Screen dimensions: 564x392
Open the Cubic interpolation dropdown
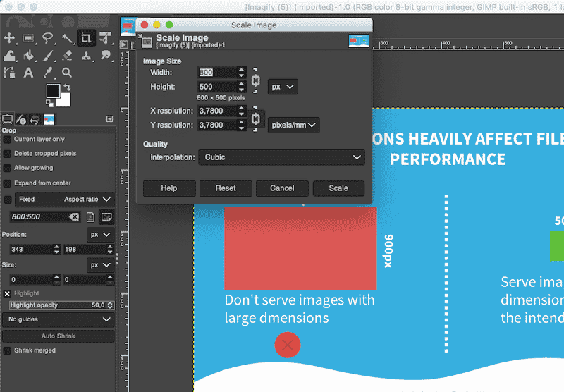tap(281, 157)
